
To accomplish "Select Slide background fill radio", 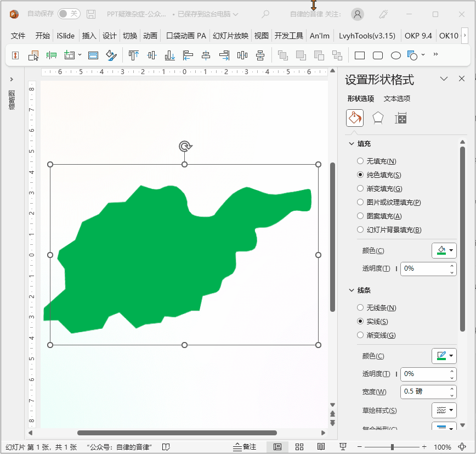I will click(x=360, y=229).
